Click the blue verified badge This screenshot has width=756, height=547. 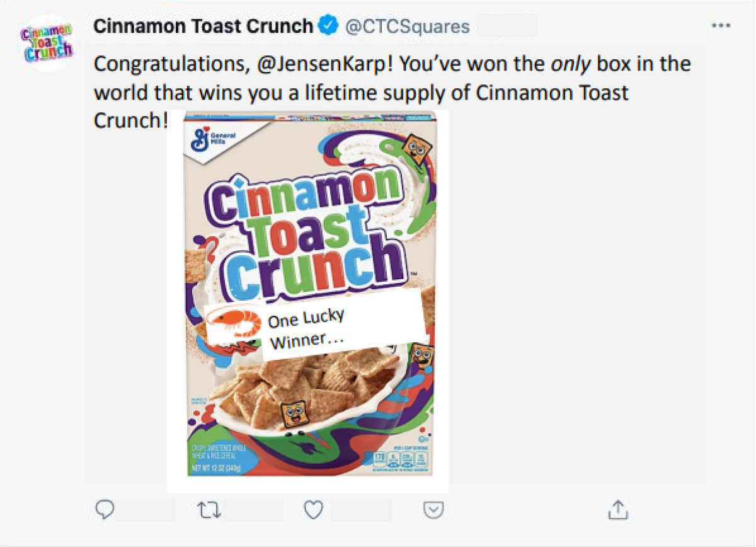click(327, 26)
